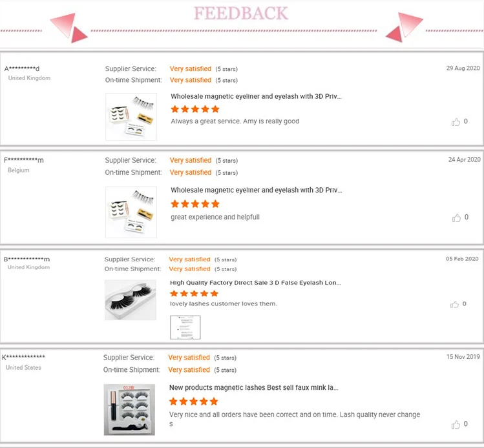Like the 29 Aug 2020 review with thumbs-up
The image size is (484, 448).
pyautogui.click(x=456, y=121)
